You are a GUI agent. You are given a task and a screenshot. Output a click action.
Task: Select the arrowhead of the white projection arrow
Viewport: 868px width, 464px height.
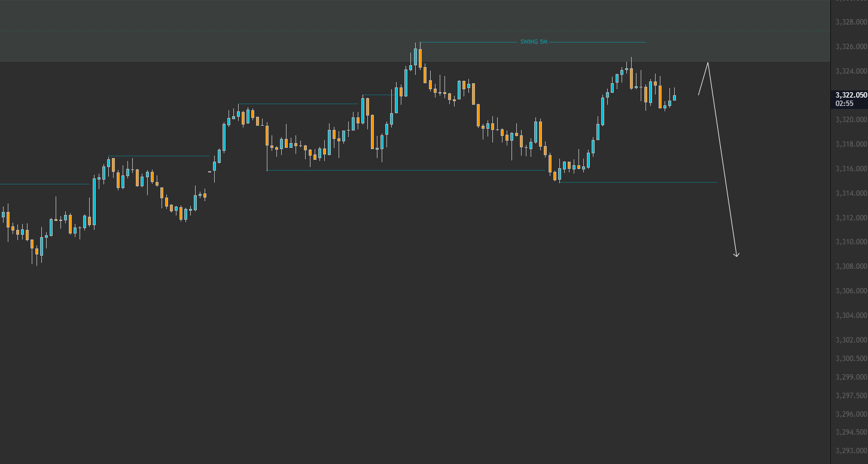click(737, 255)
